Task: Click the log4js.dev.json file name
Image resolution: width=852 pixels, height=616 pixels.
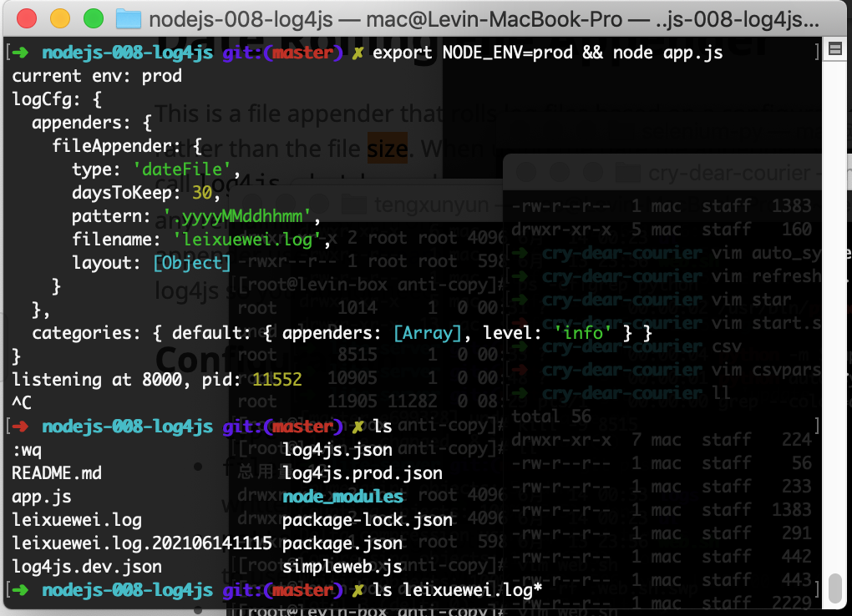Action: tap(87, 567)
